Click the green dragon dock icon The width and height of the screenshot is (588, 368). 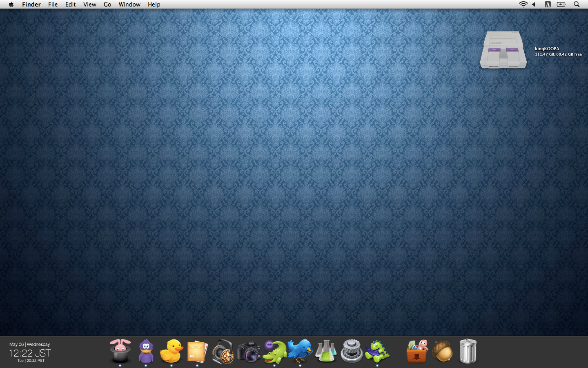click(377, 351)
